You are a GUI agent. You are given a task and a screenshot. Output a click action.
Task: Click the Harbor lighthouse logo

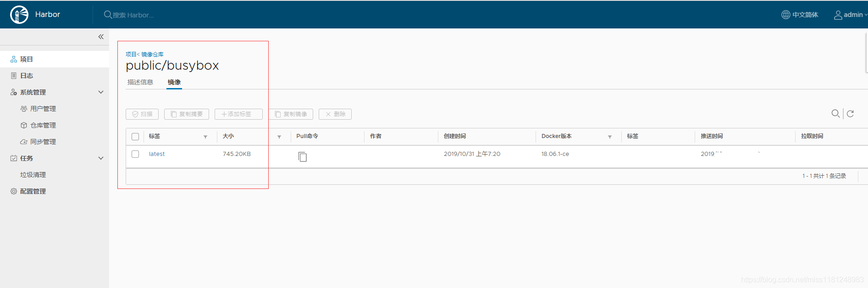[19, 15]
